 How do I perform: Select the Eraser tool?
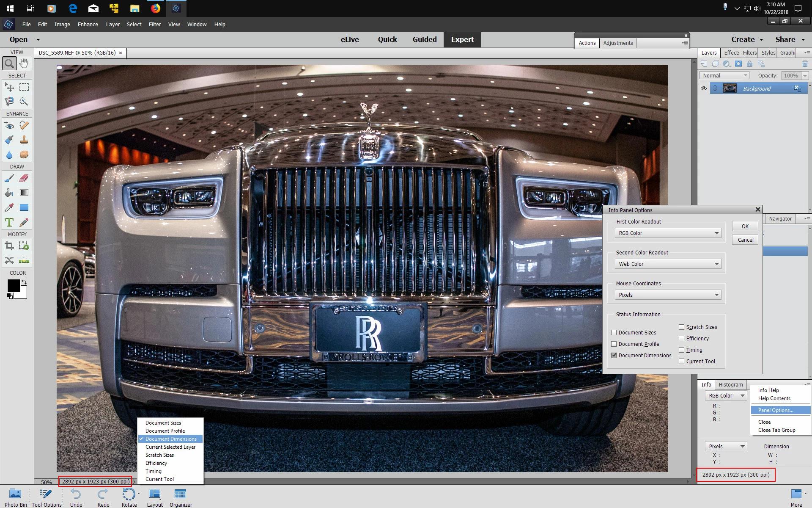(24, 178)
